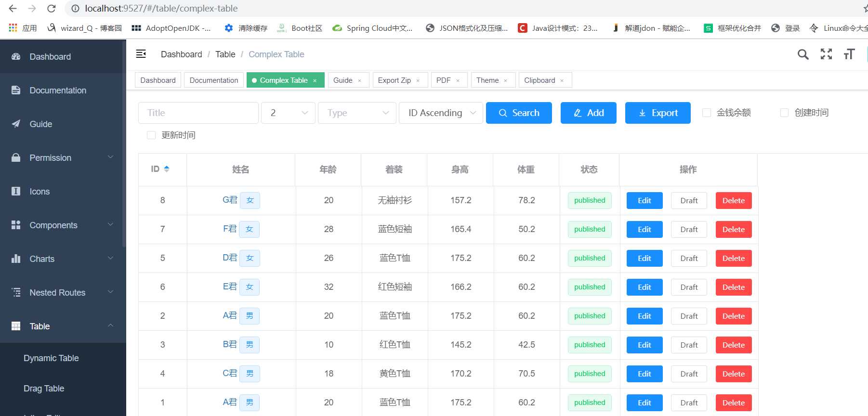Screen dimensions: 868x416
Task: Click the browser forward arrow
Action: [32, 9]
